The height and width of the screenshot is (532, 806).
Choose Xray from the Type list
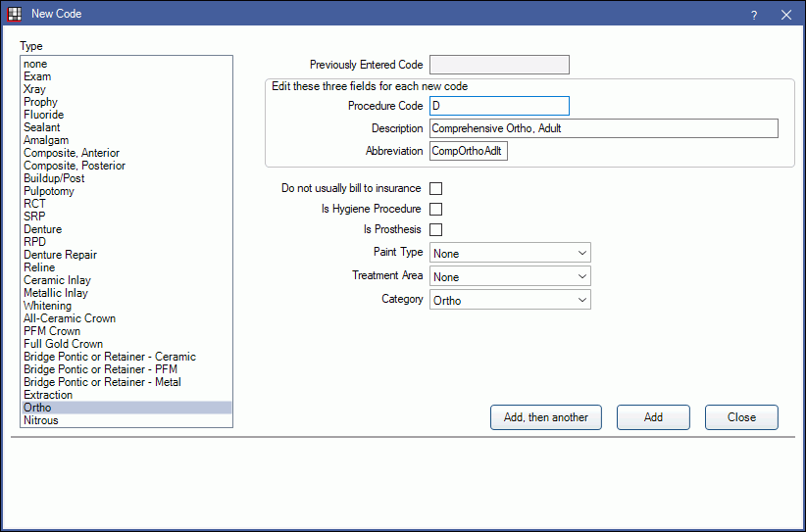pyautogui.click(x=35, y=89)
